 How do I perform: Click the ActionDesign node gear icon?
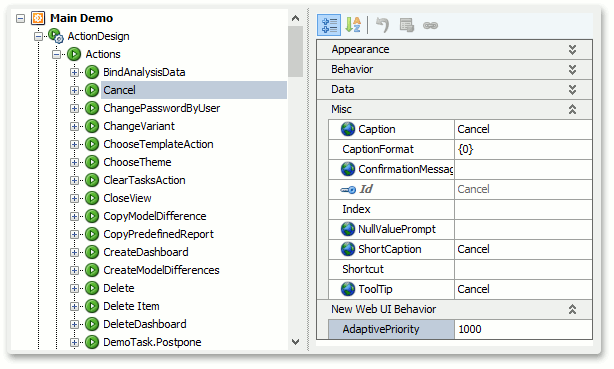click(56, 36)
